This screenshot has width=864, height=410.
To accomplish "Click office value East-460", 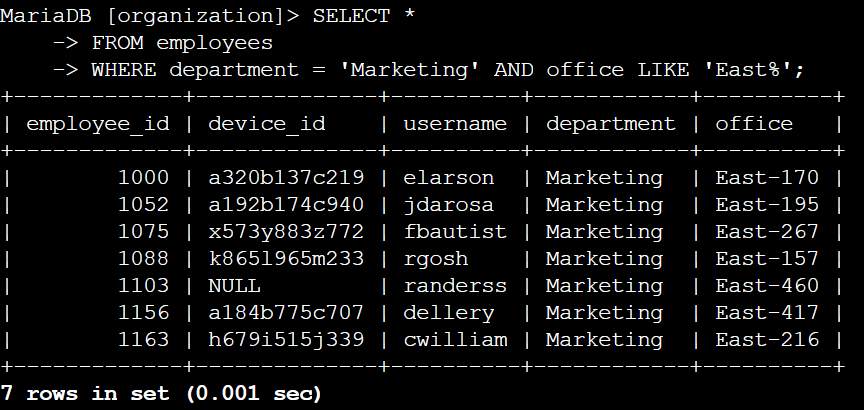I will (767, 286).
